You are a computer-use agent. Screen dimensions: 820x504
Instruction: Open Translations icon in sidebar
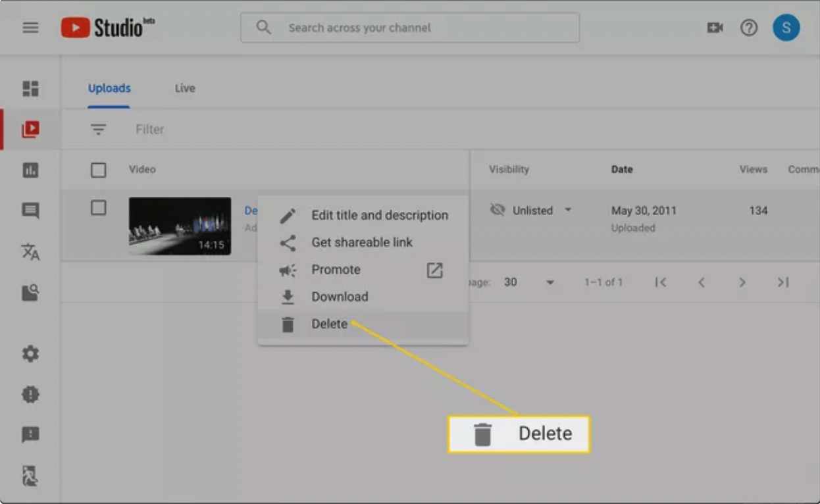coord(30,251)
